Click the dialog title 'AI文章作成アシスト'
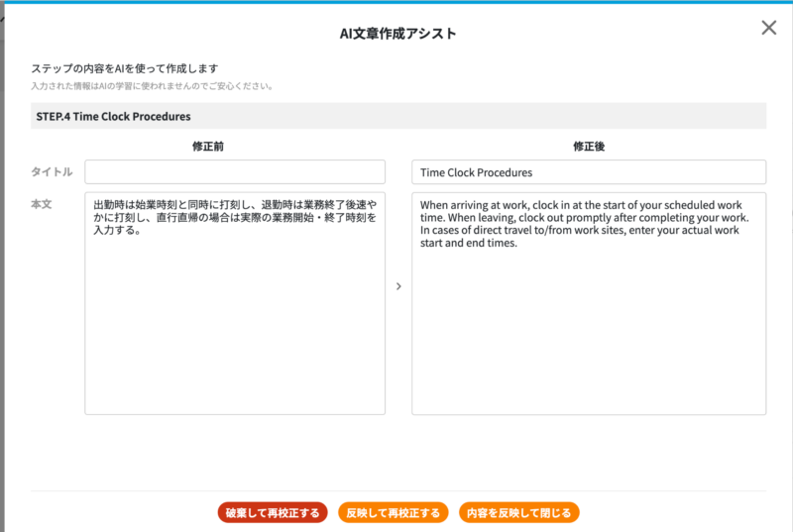The width and height of the screenshot is (793, 532). (x=398, y=34)
